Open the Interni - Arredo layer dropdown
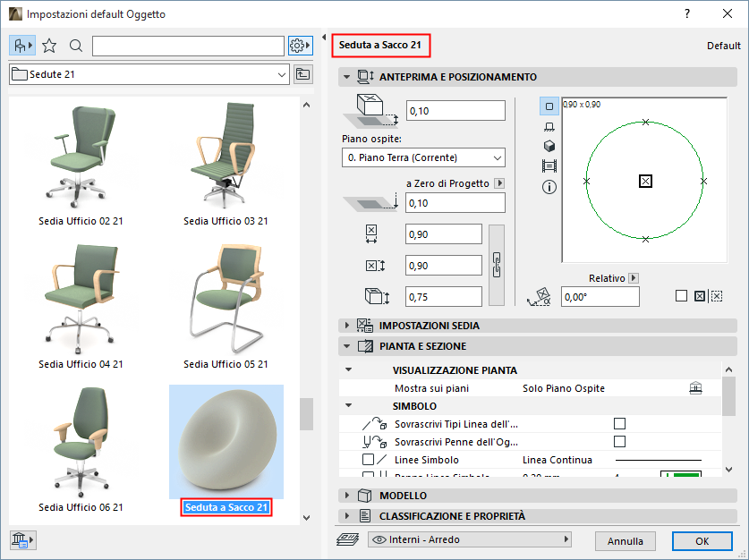The width and height of the screenshot is (749, 560). tap(470, 539)
